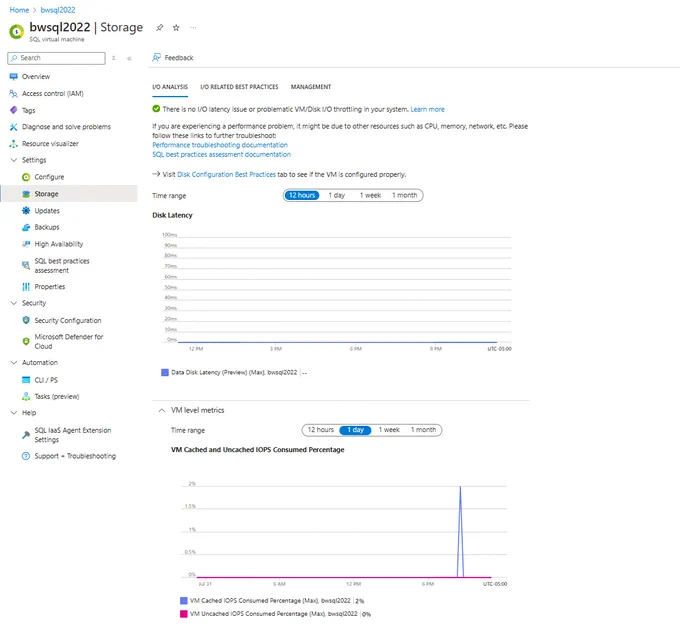The width and height of the screenshot is (680, 634).
Task: Click the High Availability icon
Action: click(x=26, y=244)
